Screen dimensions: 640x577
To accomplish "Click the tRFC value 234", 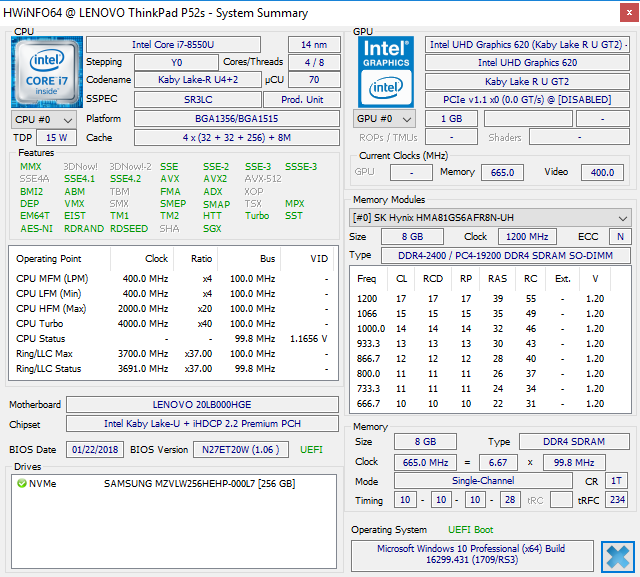I will (x=617, y=499).
